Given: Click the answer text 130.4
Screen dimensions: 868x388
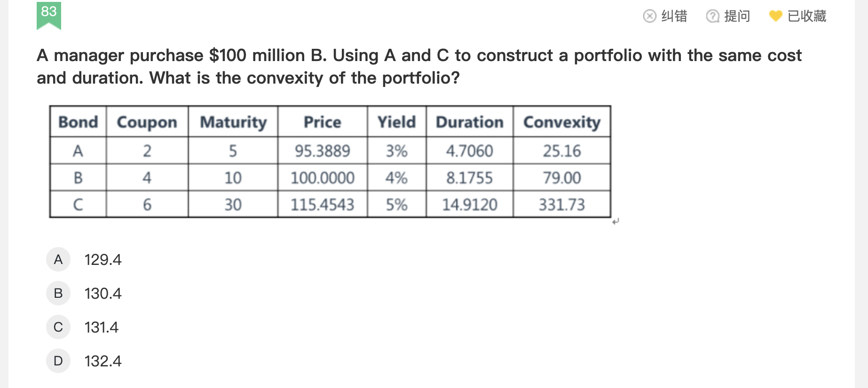Looking at the screenshot, I should click(103, 294).
